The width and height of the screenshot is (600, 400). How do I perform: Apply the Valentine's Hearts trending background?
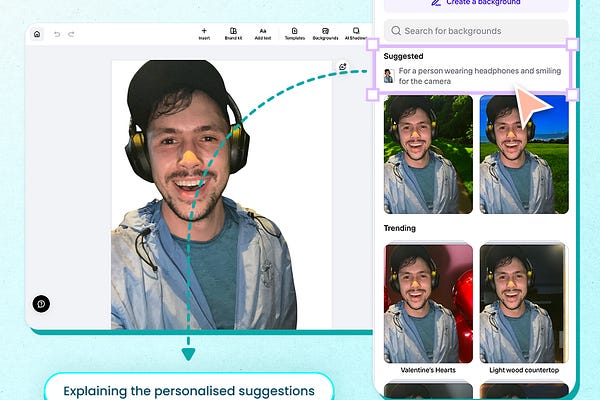(x=428, y=304)
